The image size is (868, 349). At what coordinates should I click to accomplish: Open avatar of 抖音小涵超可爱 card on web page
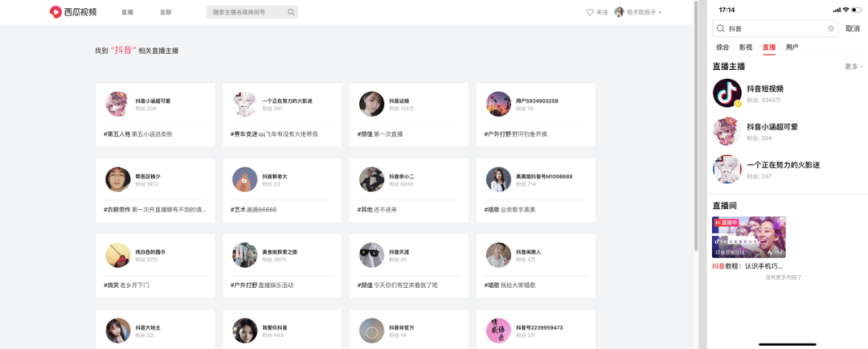[x=118, y=105]
